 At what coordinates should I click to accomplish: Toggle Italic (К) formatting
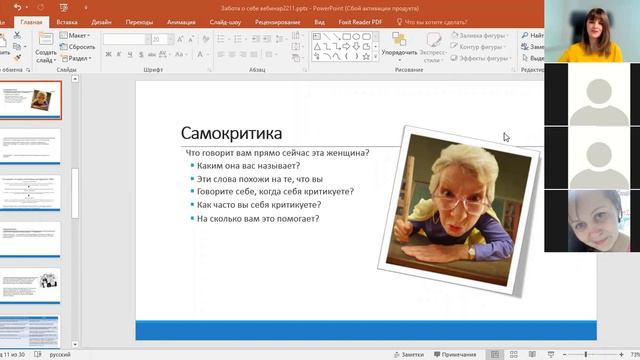point(119,54)
